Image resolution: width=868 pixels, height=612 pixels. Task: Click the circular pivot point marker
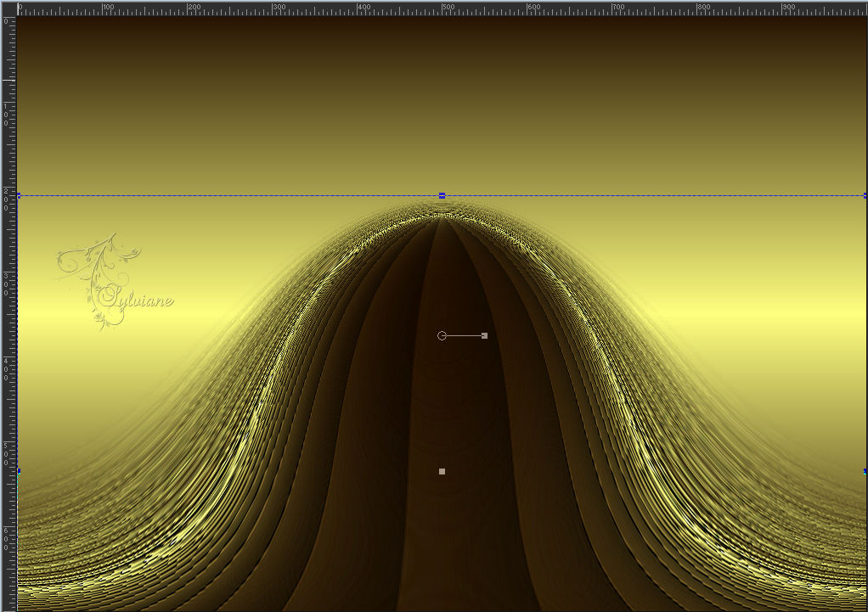coord(442,336)
